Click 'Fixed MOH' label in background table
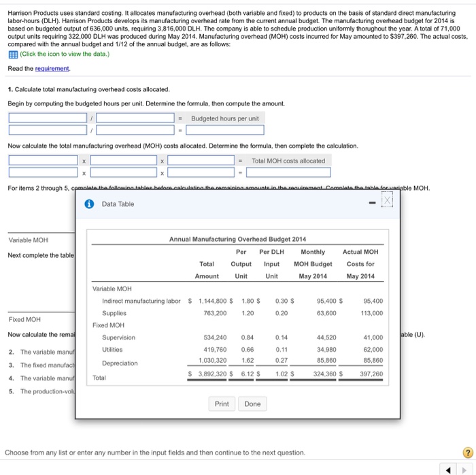 [x=24, y=319]
